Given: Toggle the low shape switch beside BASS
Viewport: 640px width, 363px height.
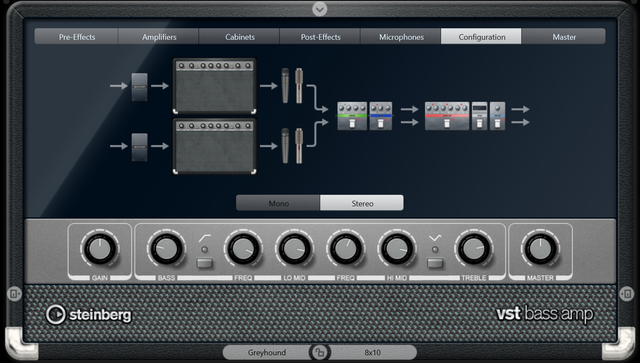Looking at the screenshot, I should click(x=204, y=263).
